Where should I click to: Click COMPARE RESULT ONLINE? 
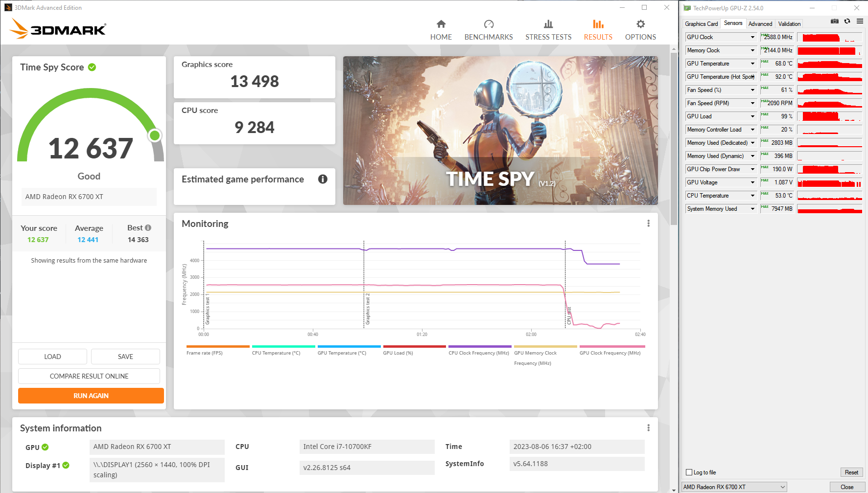point(89,376)
